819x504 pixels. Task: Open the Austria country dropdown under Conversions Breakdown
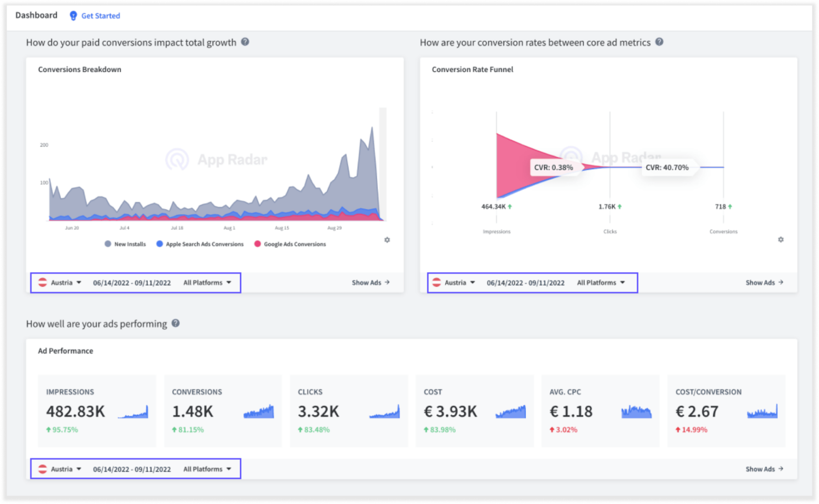click(61, 282)
